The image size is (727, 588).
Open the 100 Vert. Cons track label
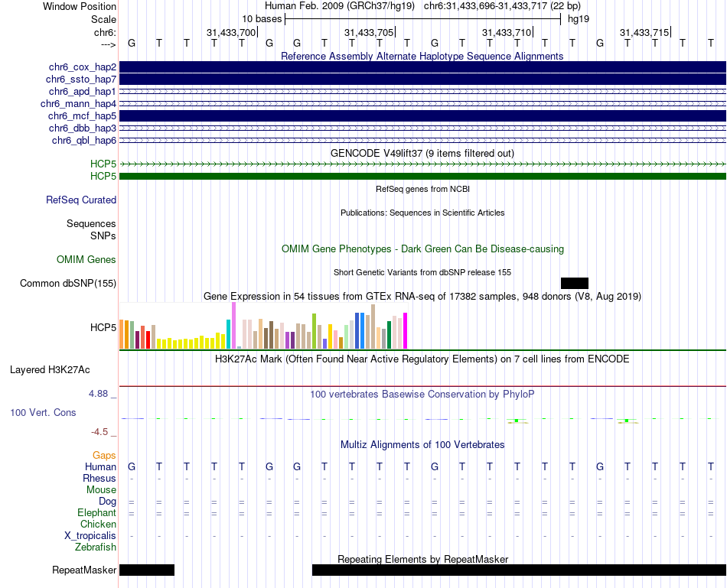pos(43,413)
